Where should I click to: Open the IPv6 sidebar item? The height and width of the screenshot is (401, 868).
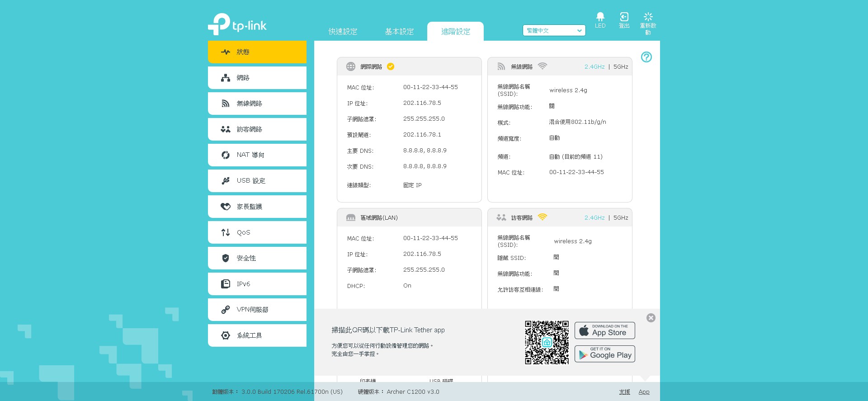(257, 284)
